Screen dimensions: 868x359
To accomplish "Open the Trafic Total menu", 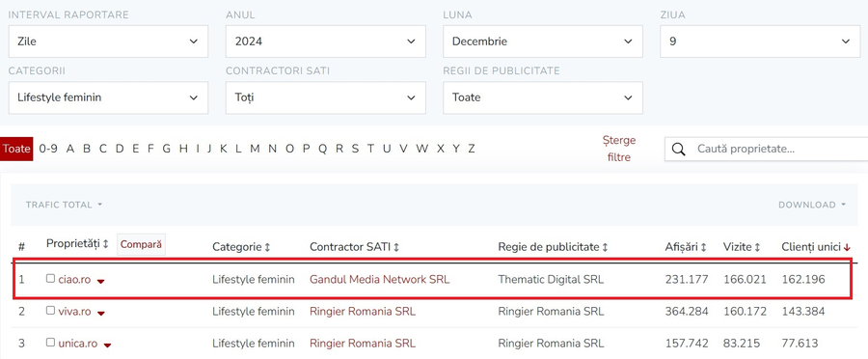I will pos(64,205).
